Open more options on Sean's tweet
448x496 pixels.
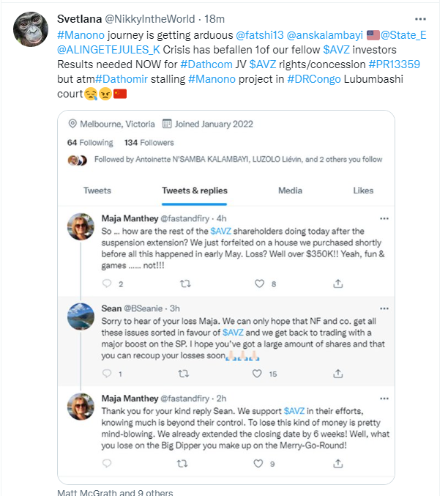(x=384, y=308)
